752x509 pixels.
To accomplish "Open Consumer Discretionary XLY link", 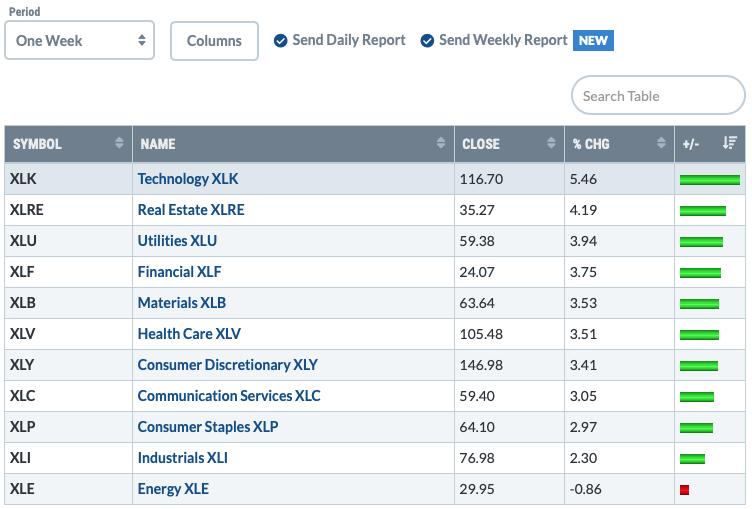I will pyautogui.click(x=227, y=365).
